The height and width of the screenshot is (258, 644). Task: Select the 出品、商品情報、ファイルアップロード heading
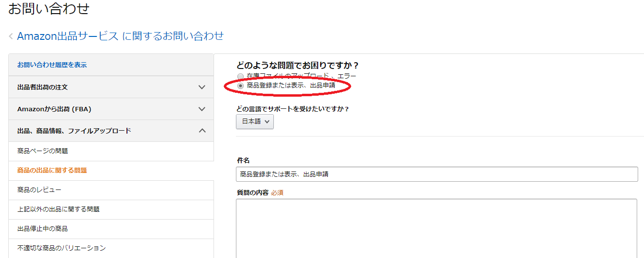click(x=74, y=131)
